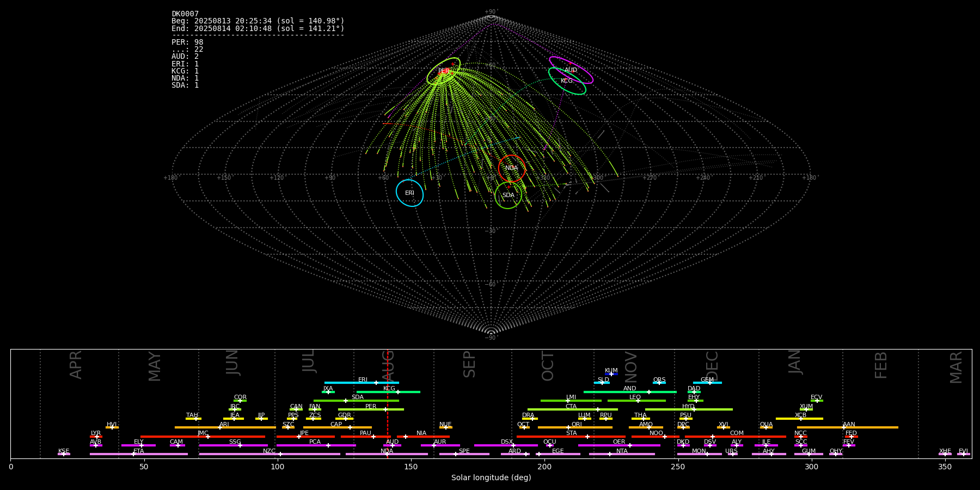Viewport: 980px width, 490px height.
Task: Click the NZC pink activity bar
Action: coord(269,454)
